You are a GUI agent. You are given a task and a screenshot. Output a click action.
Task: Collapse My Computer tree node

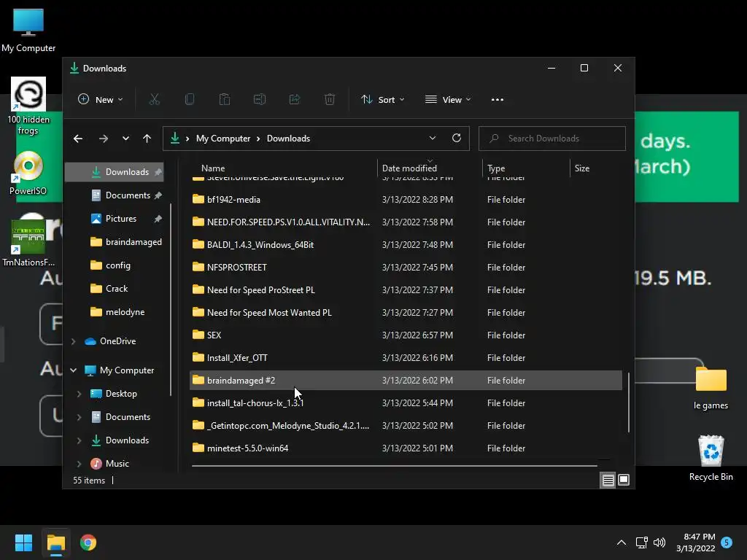click(74, 370)
